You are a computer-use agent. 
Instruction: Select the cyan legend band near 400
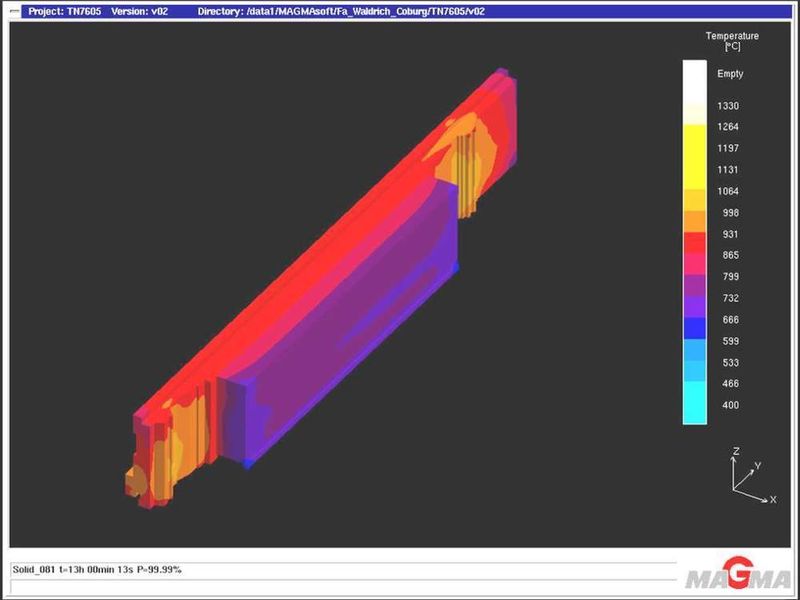click(x=694, y=403)
